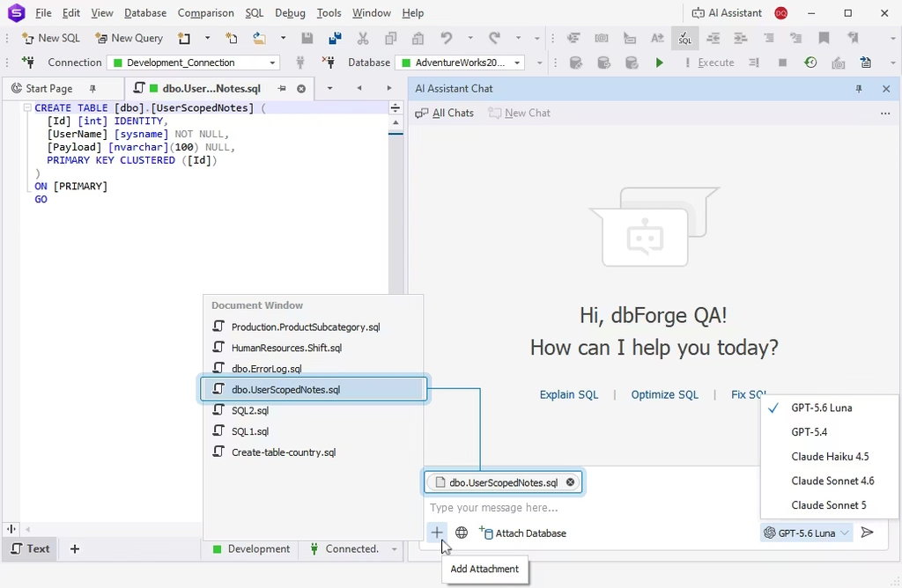902x588 pixels.
Task: Select the Claude Sonnet 4.6 model
Action: [x=829, y=481]
